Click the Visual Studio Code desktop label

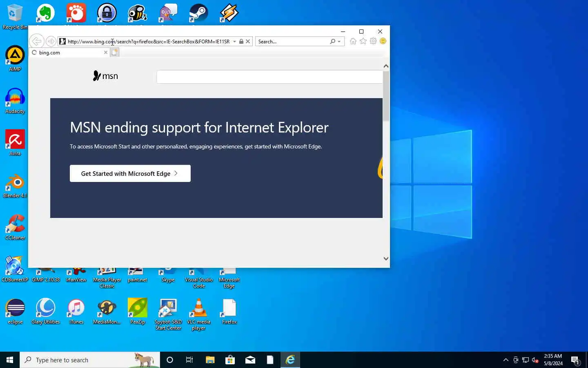click(199, 283)
